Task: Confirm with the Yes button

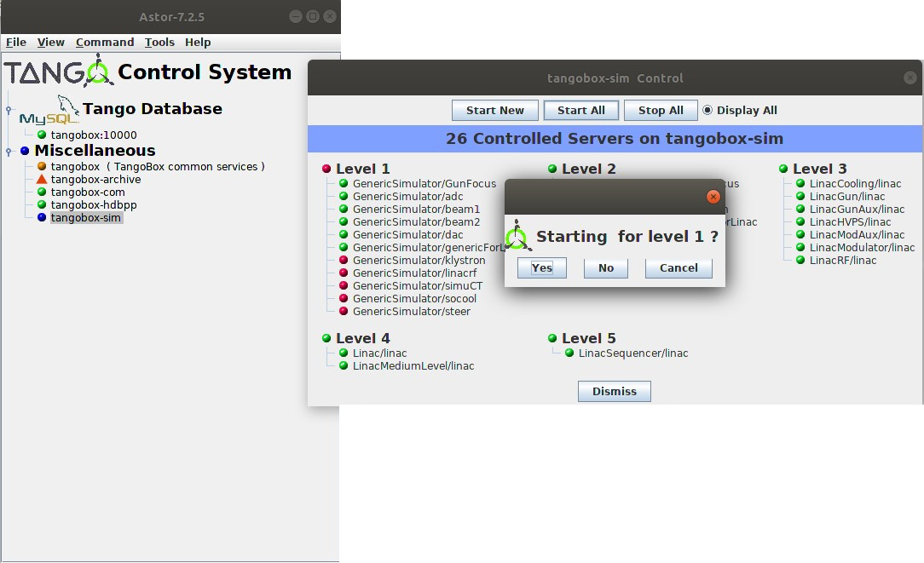Action: (x=542, y=268)
